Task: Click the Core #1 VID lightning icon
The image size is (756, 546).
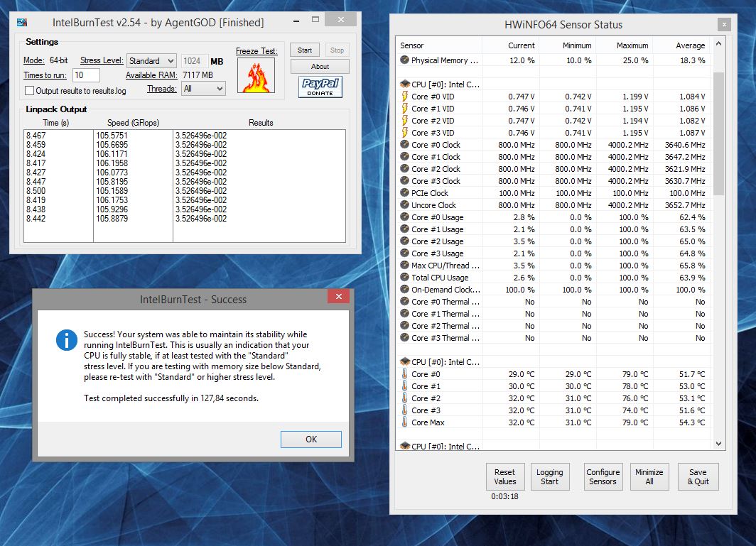Action: point(404,109)
